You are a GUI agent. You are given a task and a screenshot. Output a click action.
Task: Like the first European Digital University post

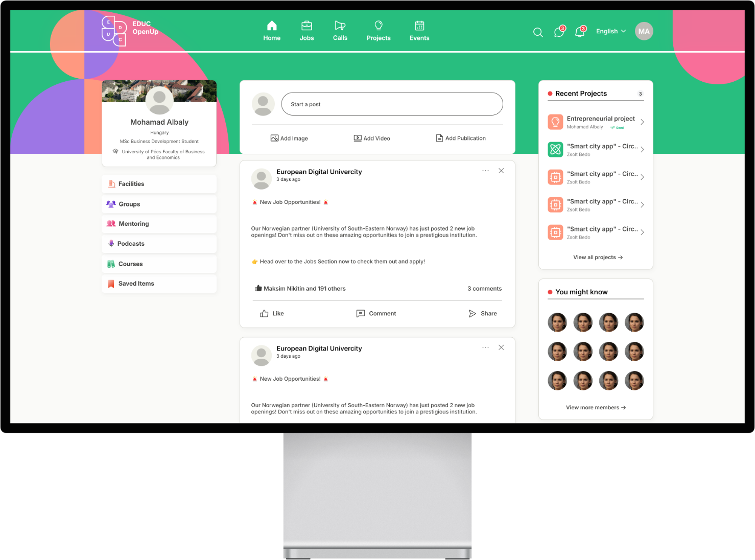click(272, 313)
